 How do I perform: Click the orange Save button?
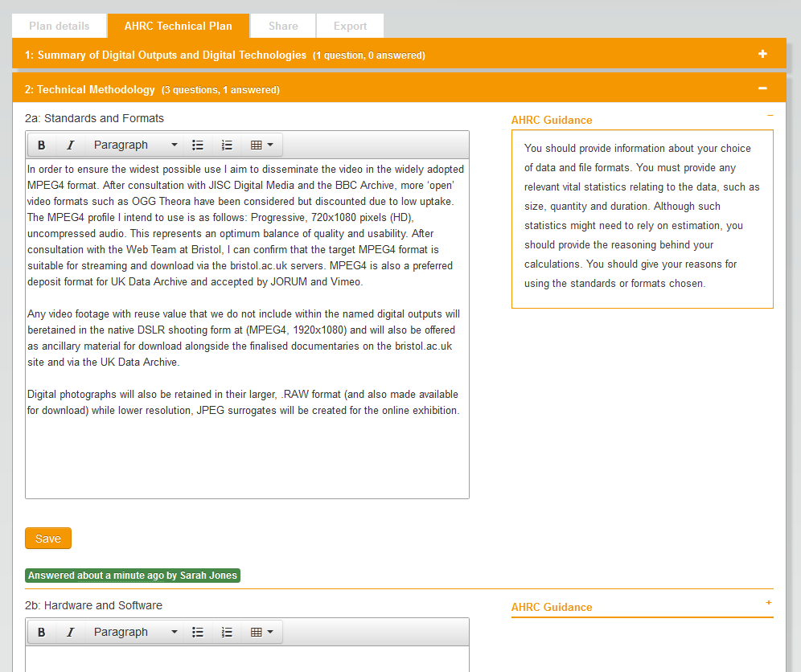[x=48, y=539]
